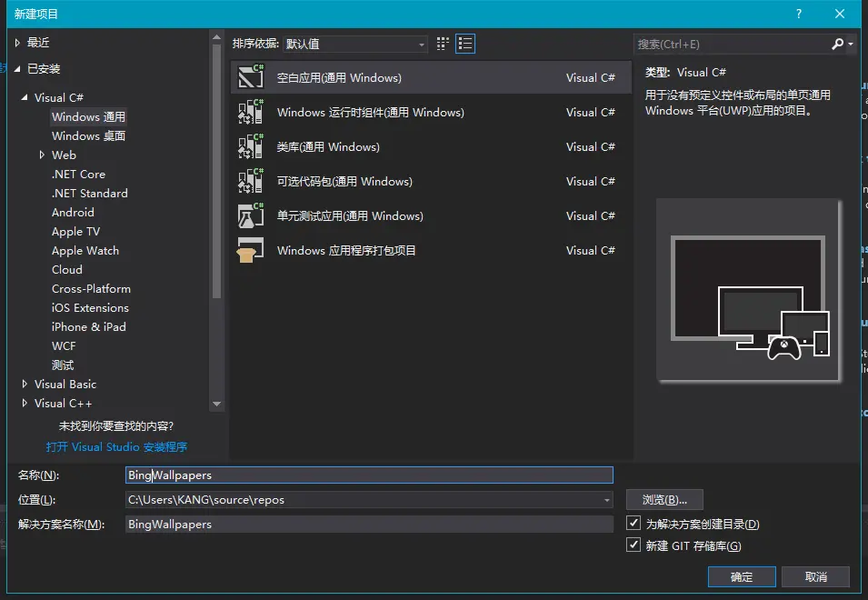Click the search magnifier icon
This screenshot has height=600, width=868.
837,44
